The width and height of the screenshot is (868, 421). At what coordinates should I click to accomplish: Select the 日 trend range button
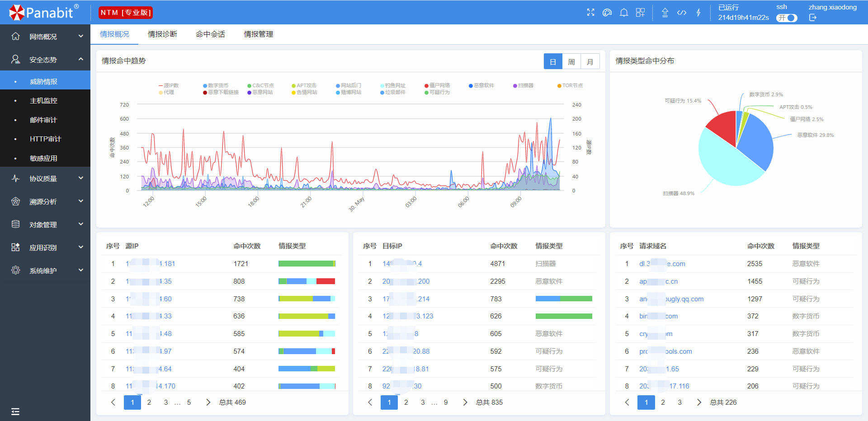pyautogui.click(x=553, y=61)
